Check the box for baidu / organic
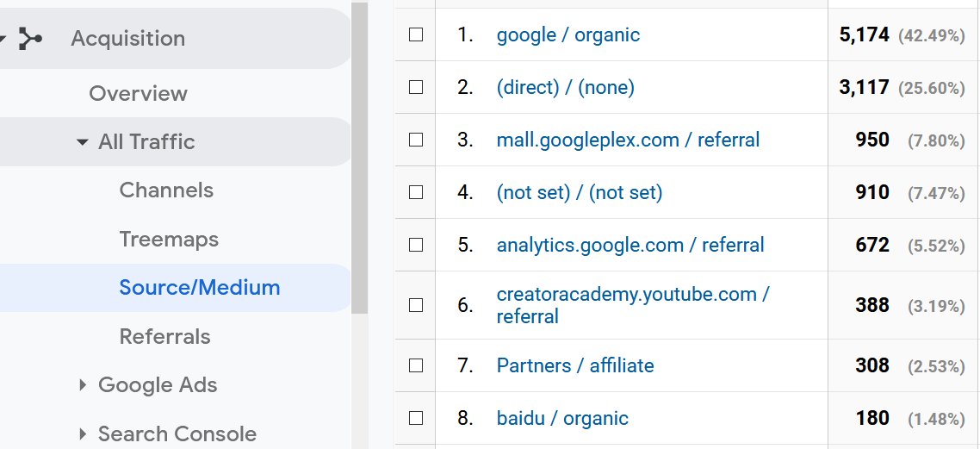Image resolution: width=980 pixels, height=449 pixels. point(416,418)
